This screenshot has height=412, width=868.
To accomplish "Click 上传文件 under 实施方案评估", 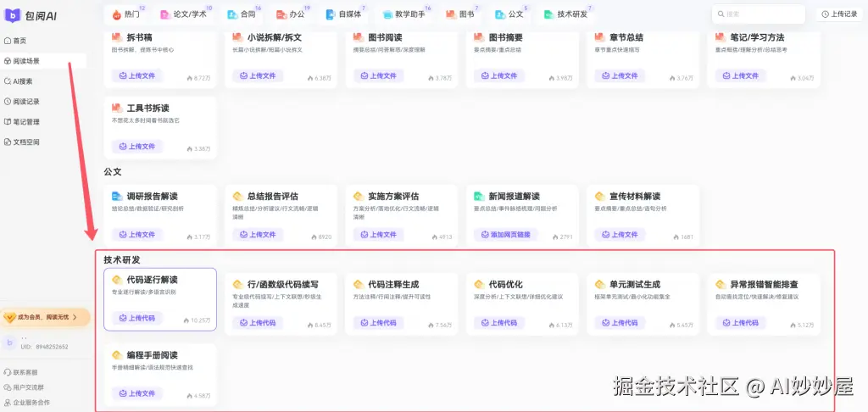I will (379, 235).
